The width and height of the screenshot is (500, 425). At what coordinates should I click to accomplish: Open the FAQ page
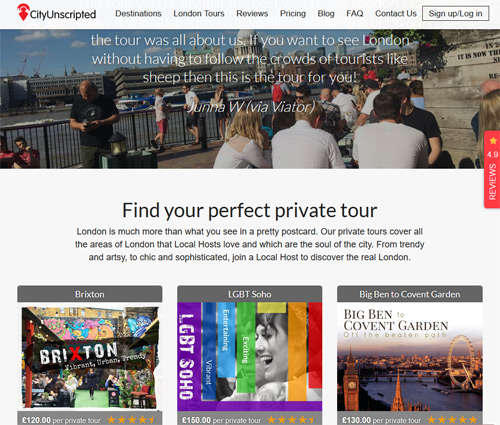click(x=355, y=14)
